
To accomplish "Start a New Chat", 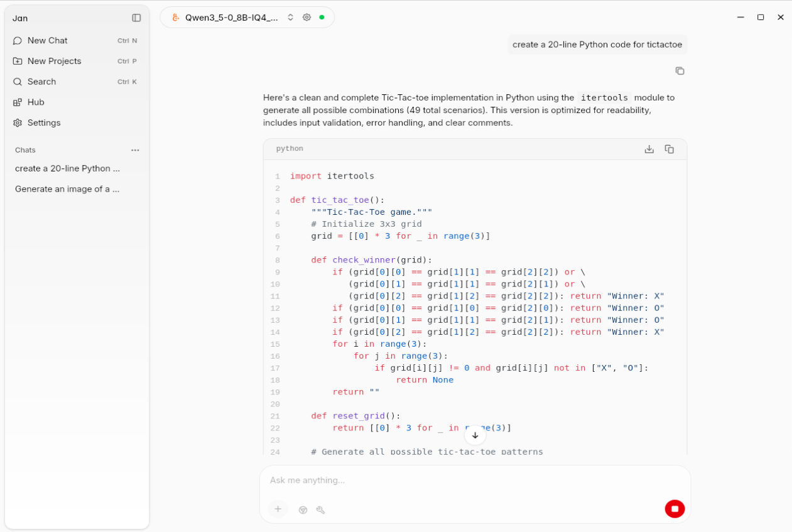I will click(77, 40).
